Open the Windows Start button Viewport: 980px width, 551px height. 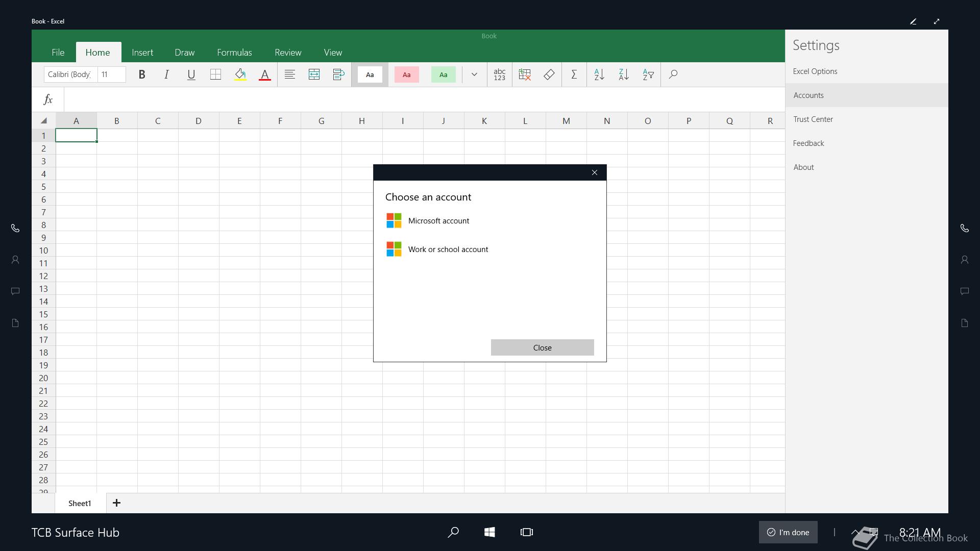(x=489, y=532)
